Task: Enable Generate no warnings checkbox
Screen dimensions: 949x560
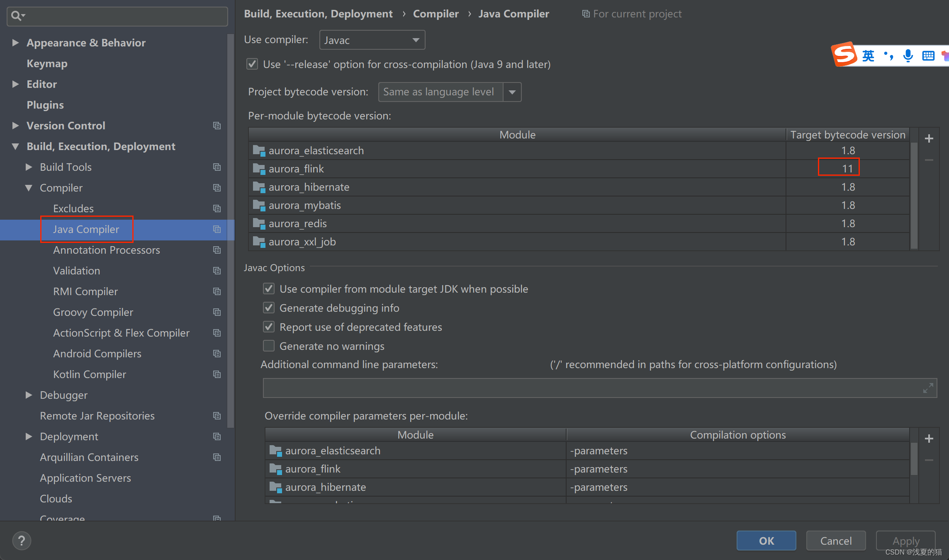Action: pyautogui.click(x=269, y=346)
